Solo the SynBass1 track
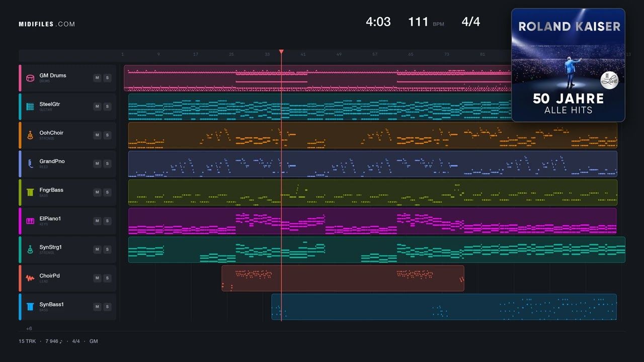The image size is (644, 362). click(x=107, y=307)
